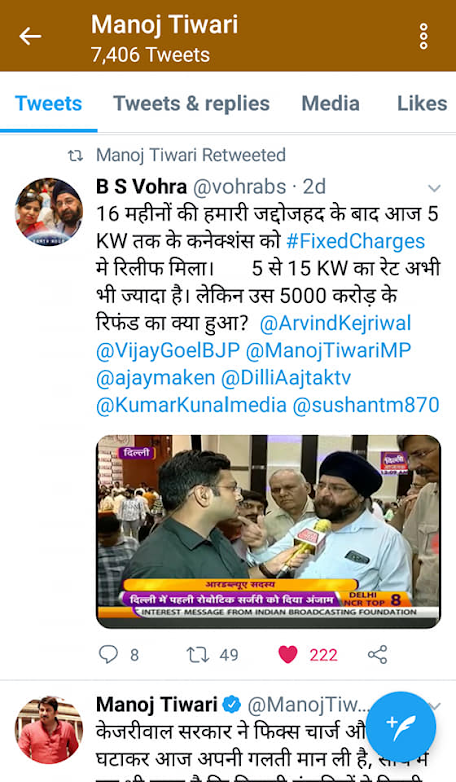The image size is (456, 782).
Task: Open the @KumarKunalmedia mention
Action: (x=191, y=405)
